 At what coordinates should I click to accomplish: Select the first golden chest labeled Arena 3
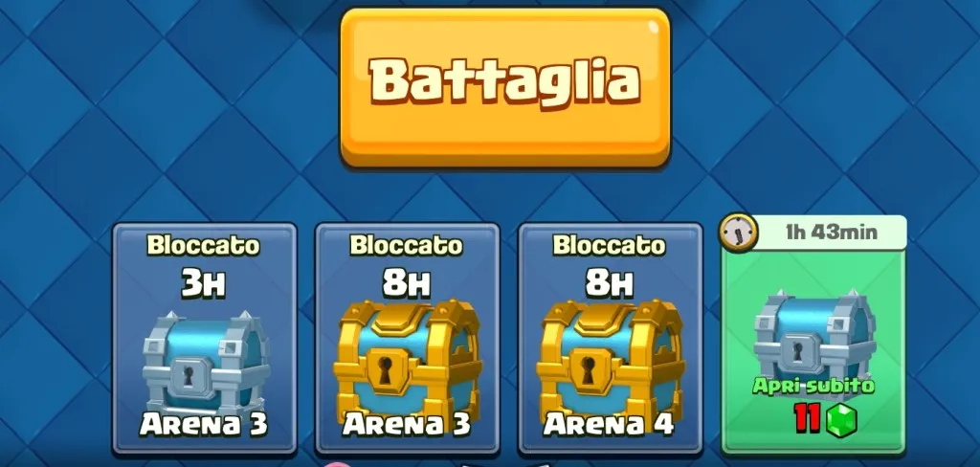[x=408, y=359]
